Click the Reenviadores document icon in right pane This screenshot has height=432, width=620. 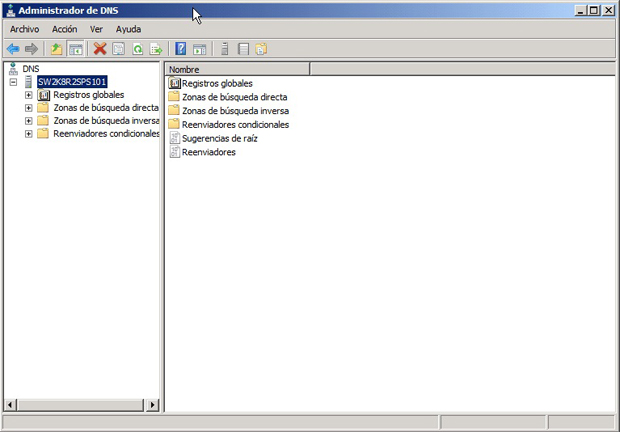[x=174, y=152]
